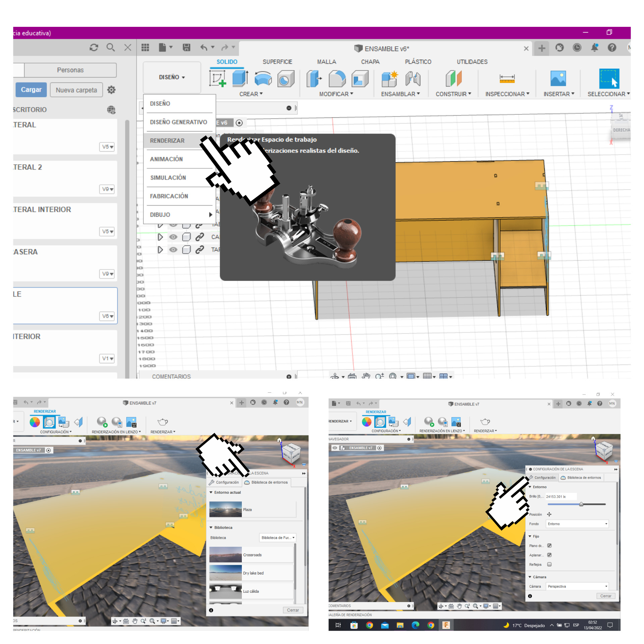The width and height of the screenshot is (644, 644).
Task: Open the Fondo dropdown showing Entorno
Action: coord(577,524)
